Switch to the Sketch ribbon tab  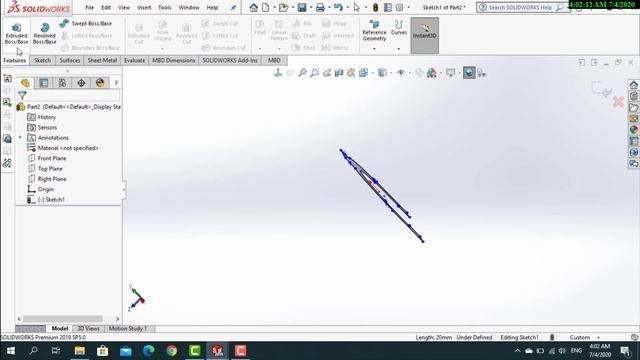tap(42, 60)
